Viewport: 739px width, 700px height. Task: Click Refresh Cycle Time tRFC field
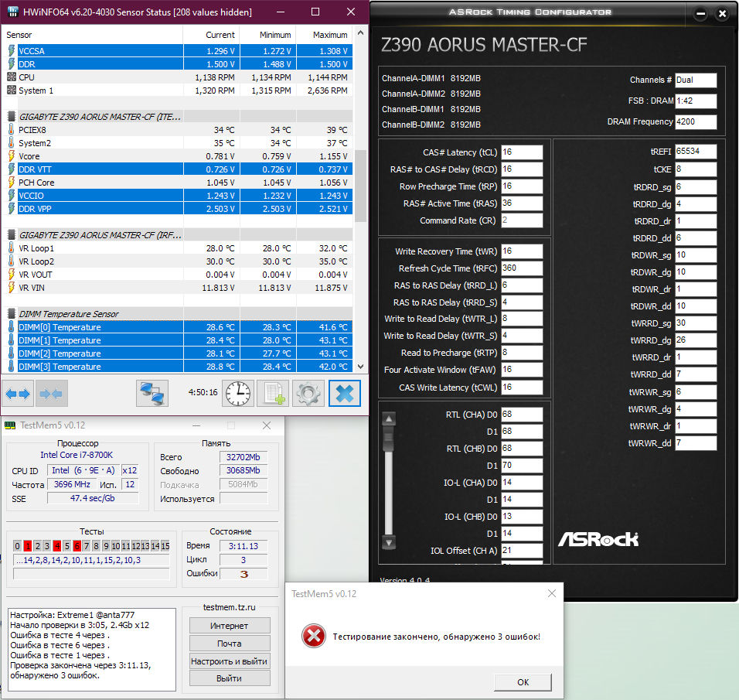[x=522, y=268]
